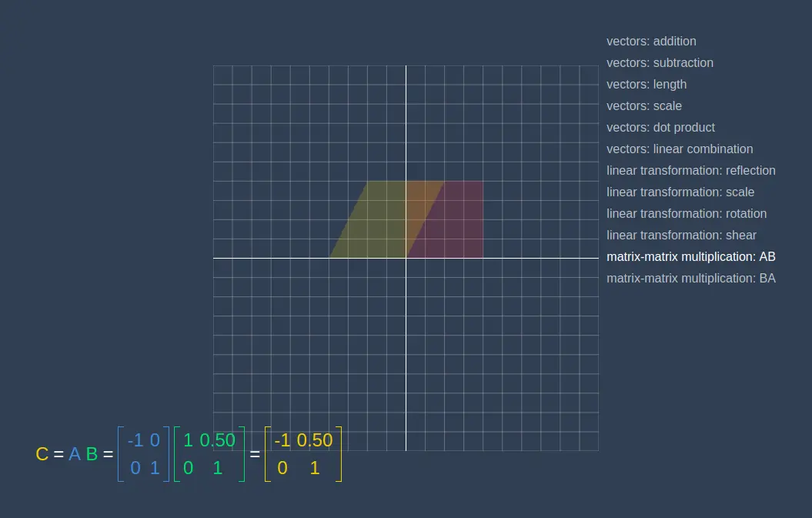Click the blue letter A in the equation
Screen dimensions: 812x518
75,454
